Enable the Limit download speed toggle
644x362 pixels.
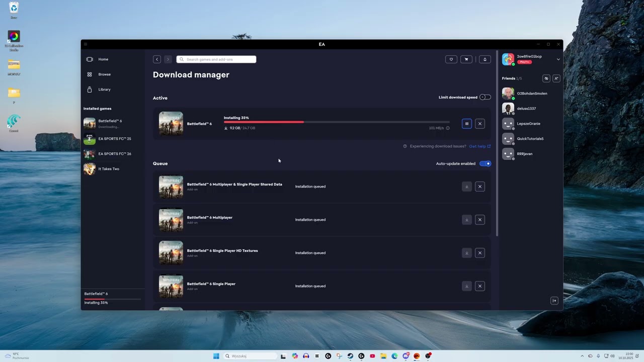485,97
